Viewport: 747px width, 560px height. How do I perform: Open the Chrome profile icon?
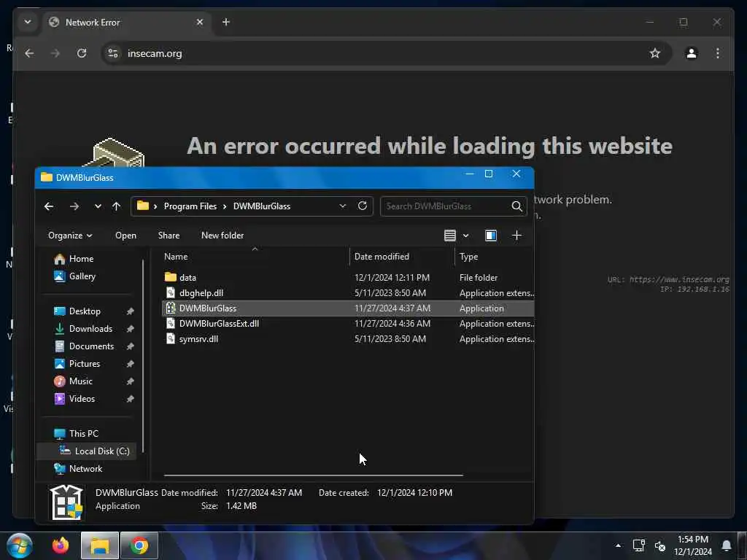click(x=692, y=53)
